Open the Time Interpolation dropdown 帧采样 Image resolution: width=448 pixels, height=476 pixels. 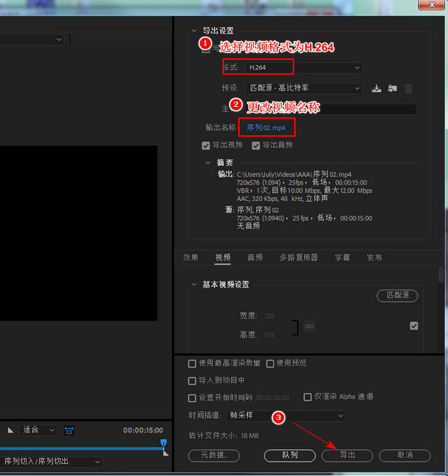click(x=286, y=415)
